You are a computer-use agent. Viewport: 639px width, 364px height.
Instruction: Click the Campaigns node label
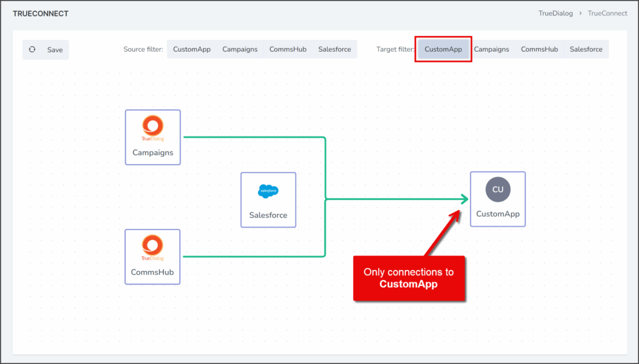click(153, 153)
